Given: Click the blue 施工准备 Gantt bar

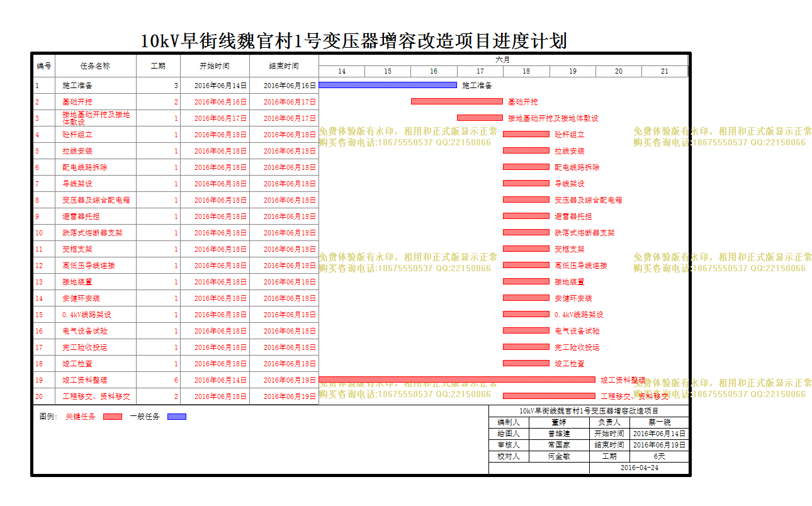Looking at the screenshot, I should click(388, 85).
